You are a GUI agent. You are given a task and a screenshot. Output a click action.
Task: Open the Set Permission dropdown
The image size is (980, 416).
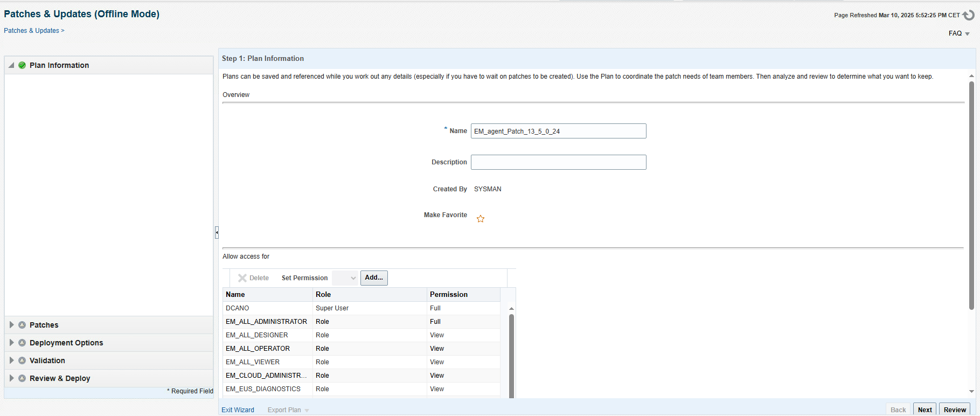click(x=345, y=278)
